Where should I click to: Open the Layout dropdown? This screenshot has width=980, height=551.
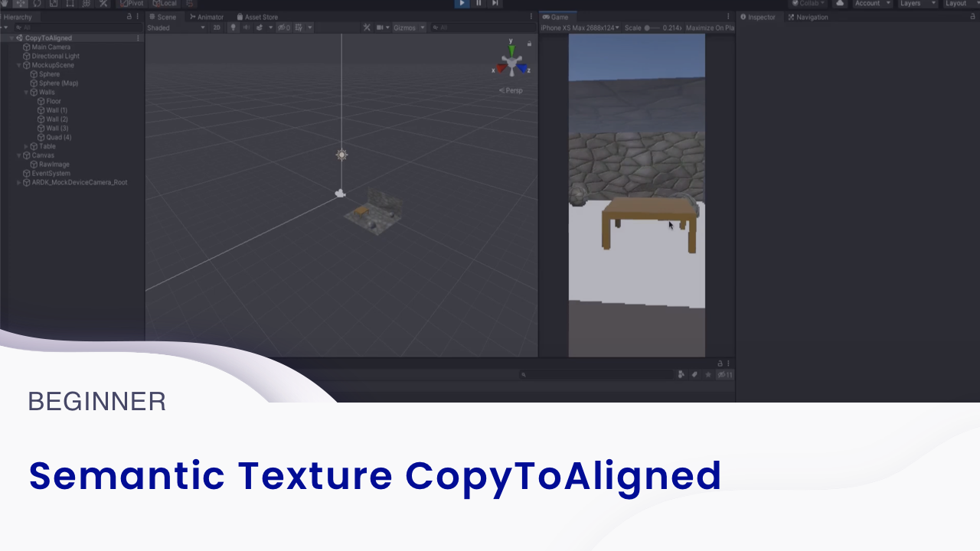click(961, 3)
